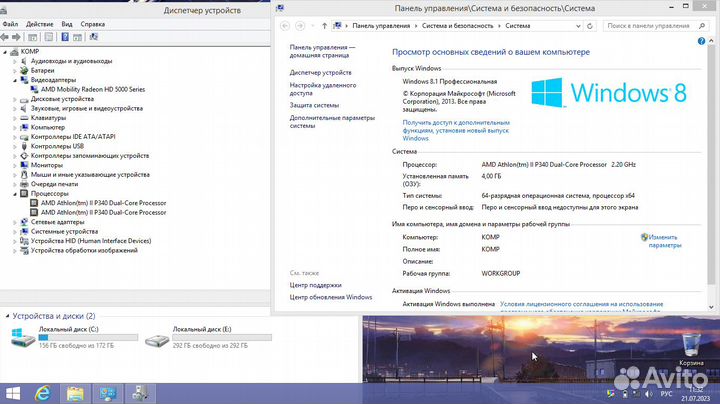The height and width of the screenshot is (404, 720).
Task: Click the scroll down arrow in System window
Action: coord(711,308)
